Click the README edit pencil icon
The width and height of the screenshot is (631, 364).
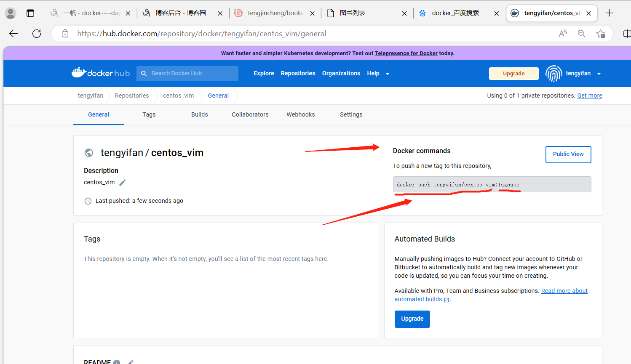click(x=131, y=362)
